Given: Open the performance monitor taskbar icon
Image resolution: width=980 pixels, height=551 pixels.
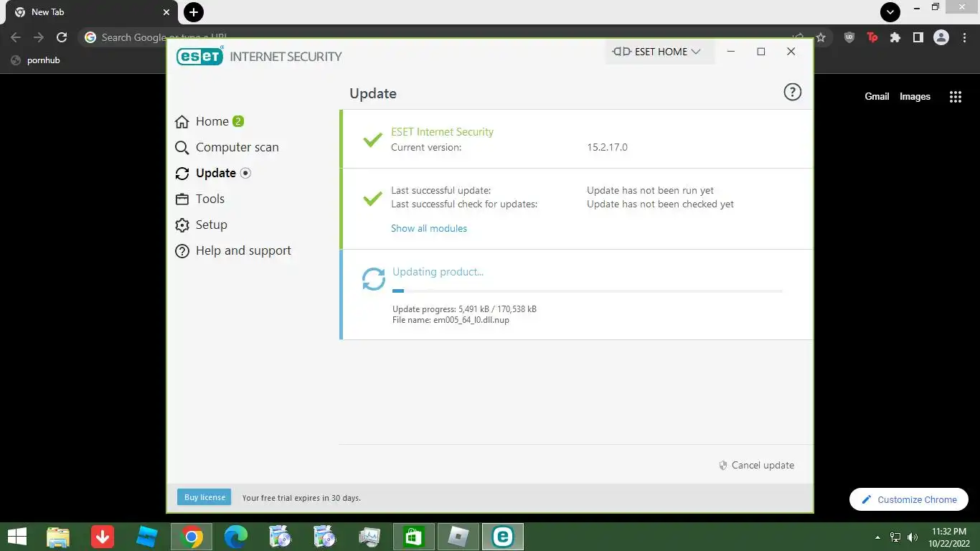Looking at the screenshot, I should point(369,537).
